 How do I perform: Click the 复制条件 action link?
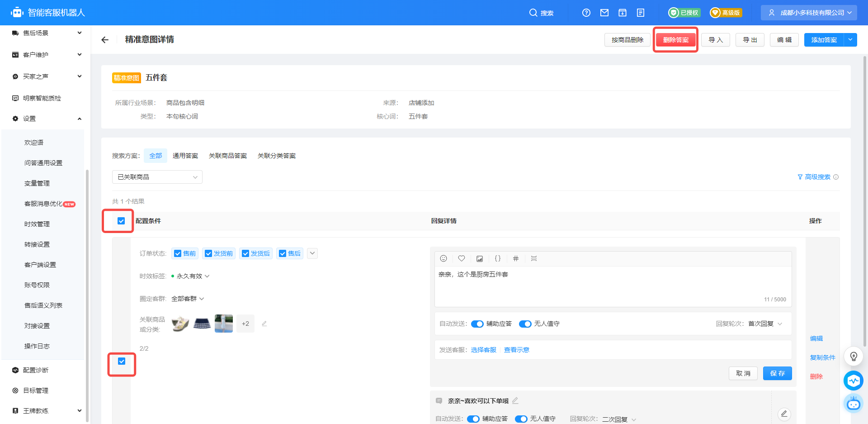[x=823, y=357]
